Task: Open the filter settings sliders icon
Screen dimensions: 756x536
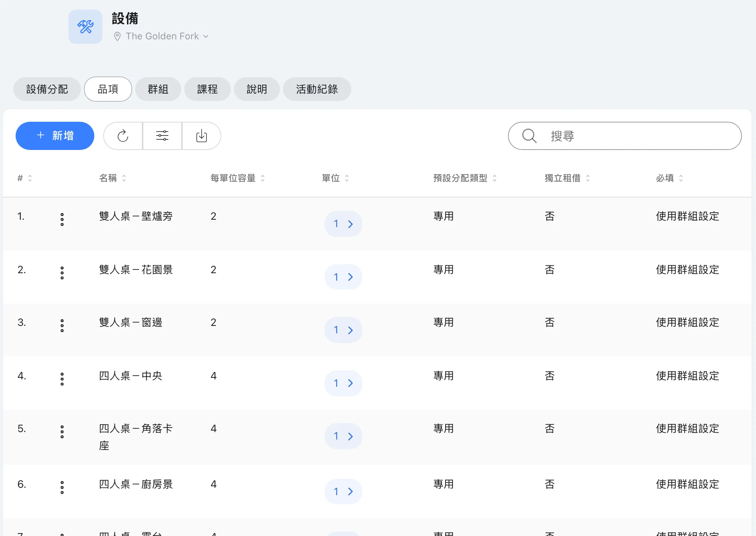Action: point(162,136)
